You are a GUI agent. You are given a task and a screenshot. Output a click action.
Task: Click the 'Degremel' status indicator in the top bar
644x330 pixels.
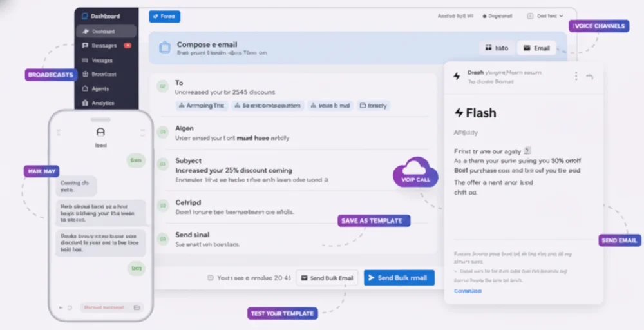click(497, 16)
